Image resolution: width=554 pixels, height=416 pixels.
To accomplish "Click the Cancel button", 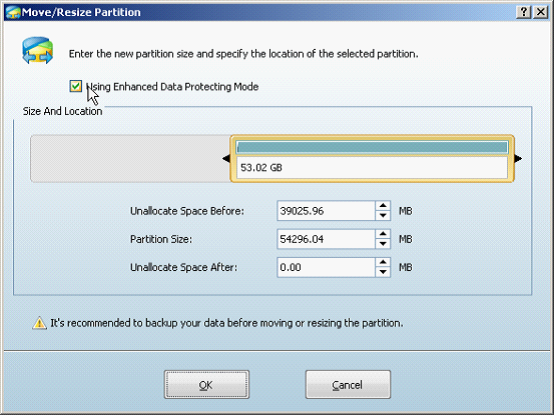I will 348,385.
